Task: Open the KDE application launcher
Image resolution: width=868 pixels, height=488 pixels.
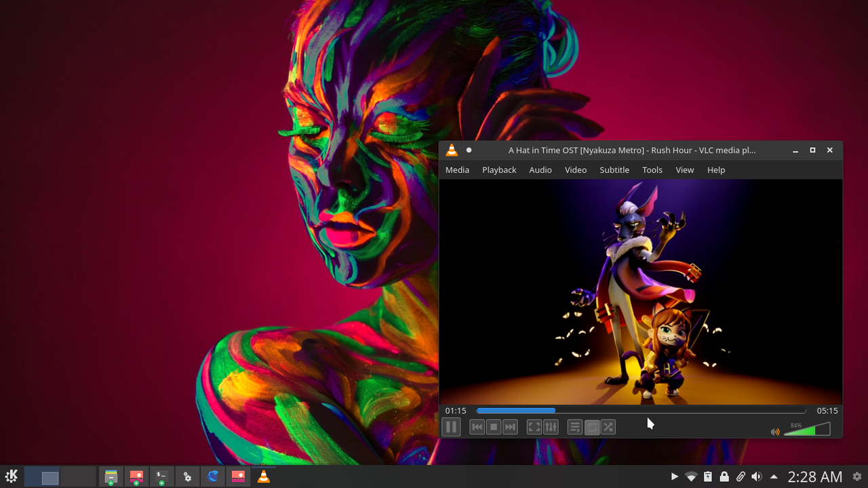Action: pos(12,476)
